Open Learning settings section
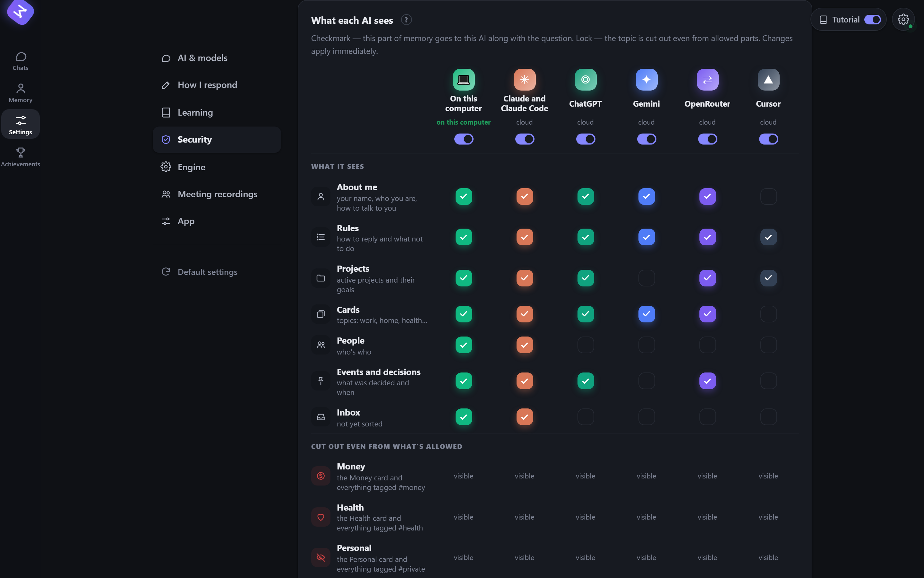The image size is (924, 578). tap(217, 112)
